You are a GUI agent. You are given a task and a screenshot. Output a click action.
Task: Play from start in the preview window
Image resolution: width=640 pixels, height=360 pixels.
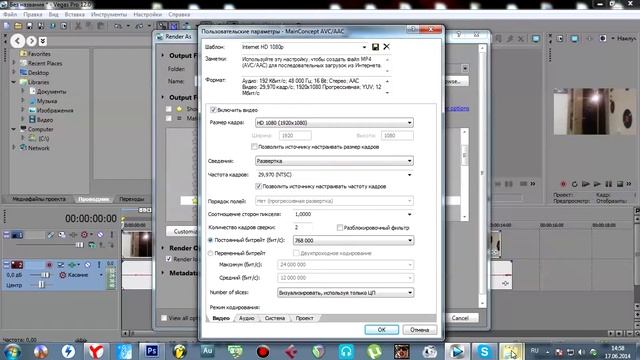point(586,184)
